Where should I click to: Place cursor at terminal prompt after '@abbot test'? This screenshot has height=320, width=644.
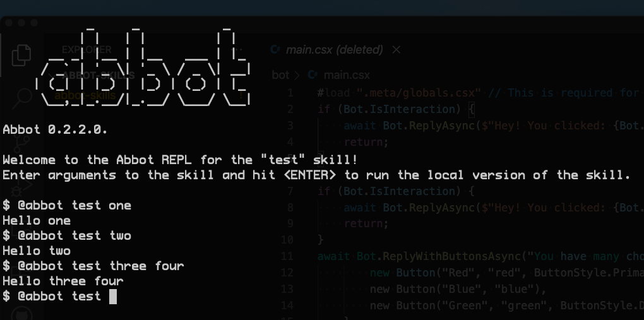(113, 297)
